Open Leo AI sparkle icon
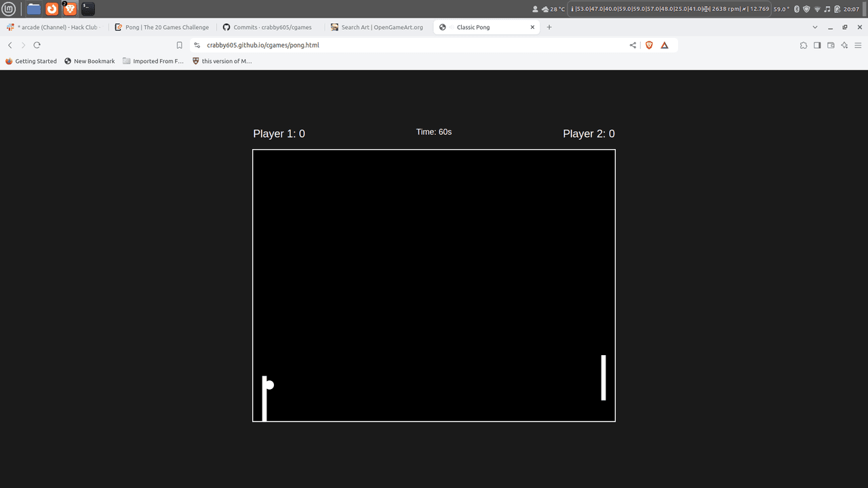 click(x=844, y=45)
